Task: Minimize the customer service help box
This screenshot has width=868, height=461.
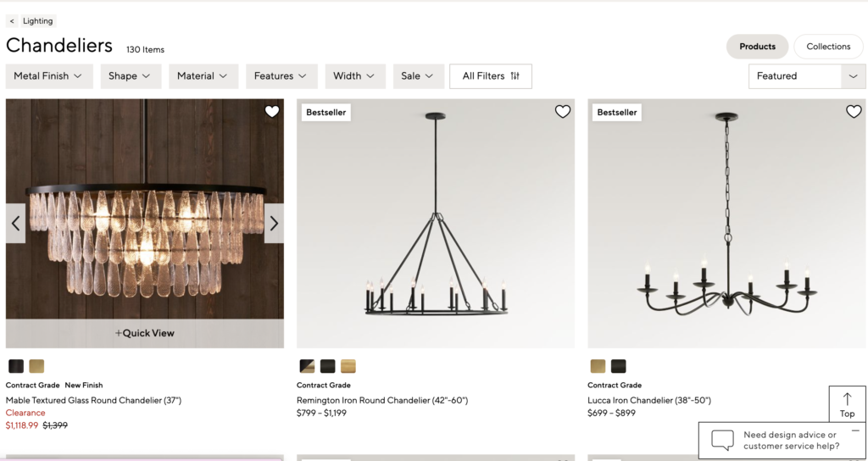Action: pyautogui.click(x=855, y=430)
